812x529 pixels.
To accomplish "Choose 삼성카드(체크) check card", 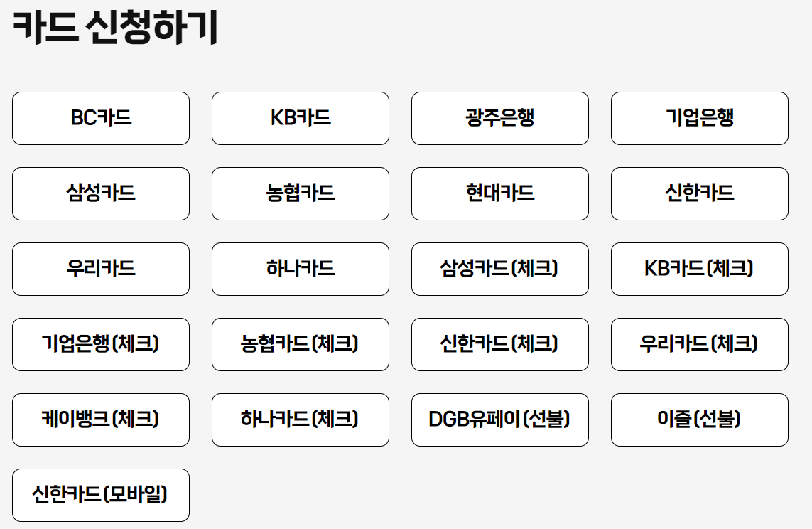I will pyautogui.click(x=499, y=269).
